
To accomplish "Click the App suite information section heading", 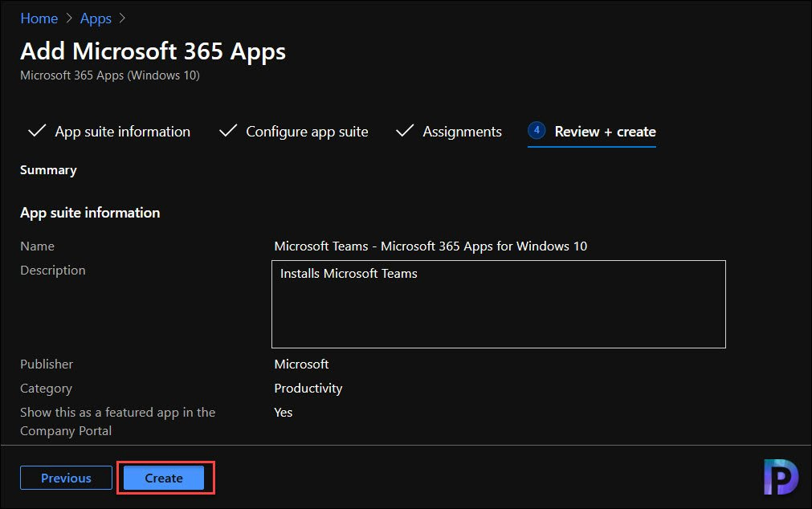I will click(x=90, y=213).
